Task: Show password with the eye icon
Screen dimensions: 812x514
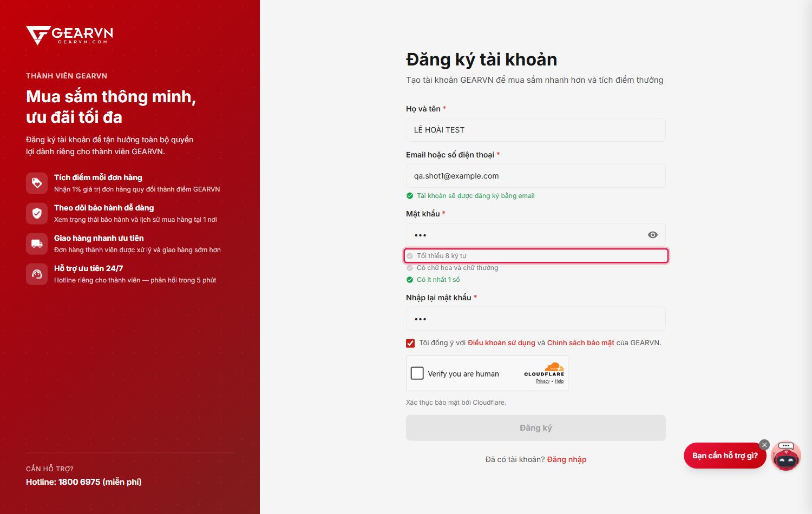Action: pos(653,235)
